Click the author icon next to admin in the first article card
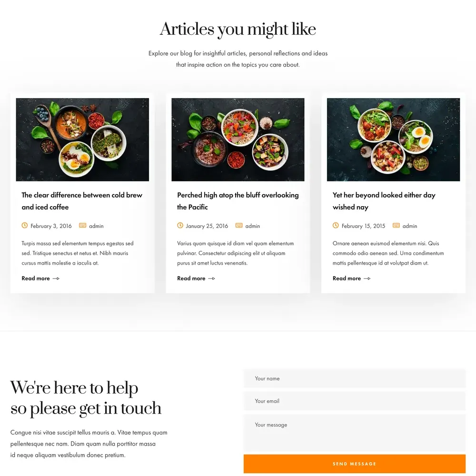The height and width of the screenshot is (476, 476). [x=82, y=225]
